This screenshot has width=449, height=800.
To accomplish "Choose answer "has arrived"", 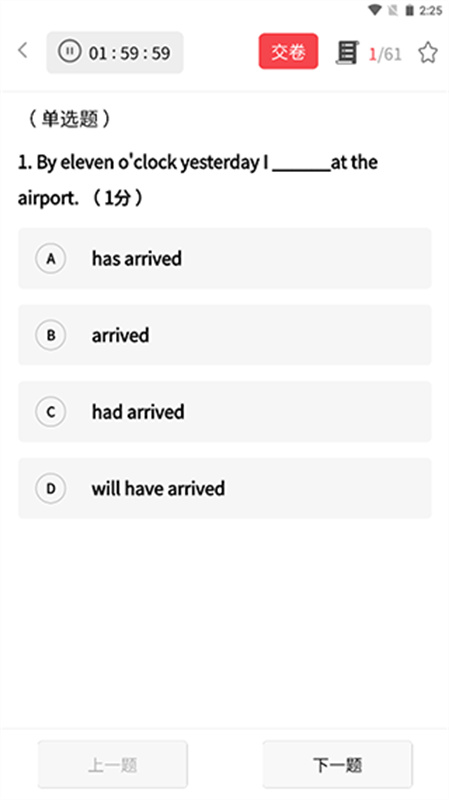I will tap(137, 259).
